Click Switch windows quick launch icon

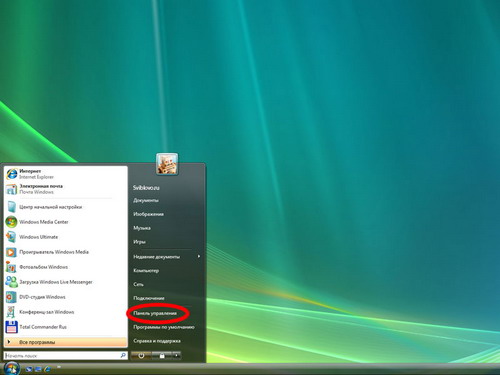38,369
